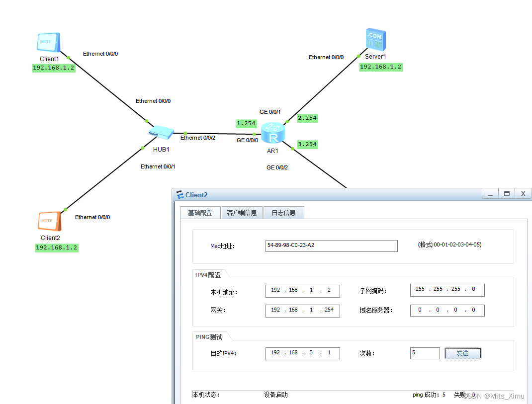Click the 发送 button to start ping
This screenshot has height=404, width=532.
pos(462,353)
